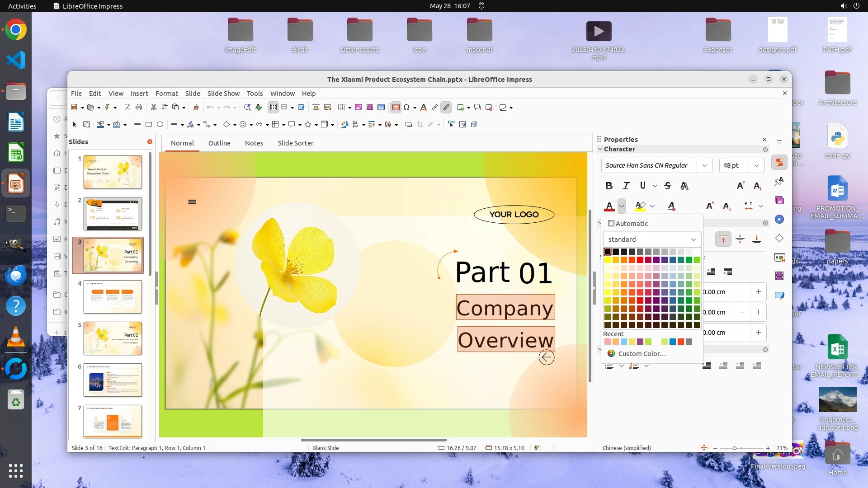Image resolution: width=868 pixels, height=488 pixels.
Task: Click the Strikethrough icon
Action: point(668,186)
